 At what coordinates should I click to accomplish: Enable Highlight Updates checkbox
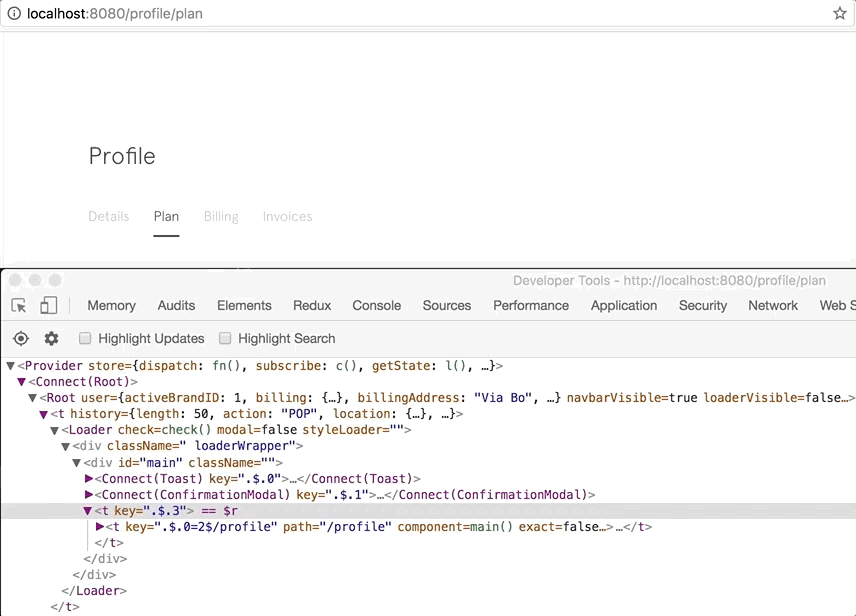85,338
